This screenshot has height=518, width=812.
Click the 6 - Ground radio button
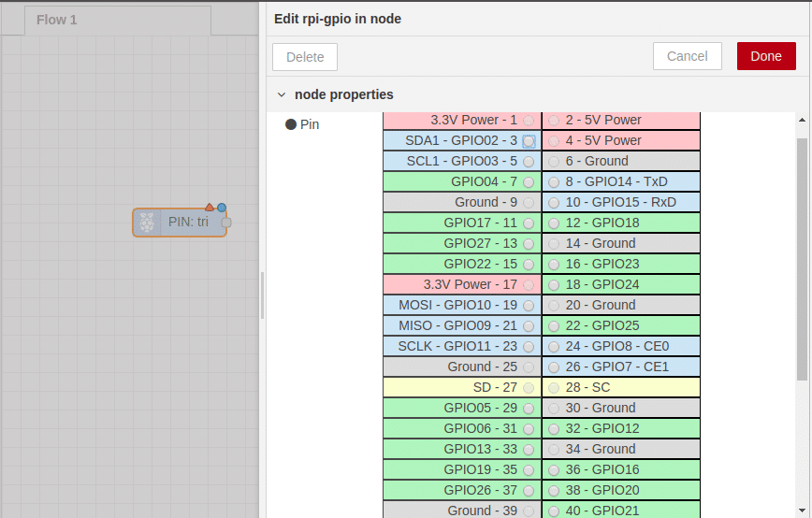554,162
